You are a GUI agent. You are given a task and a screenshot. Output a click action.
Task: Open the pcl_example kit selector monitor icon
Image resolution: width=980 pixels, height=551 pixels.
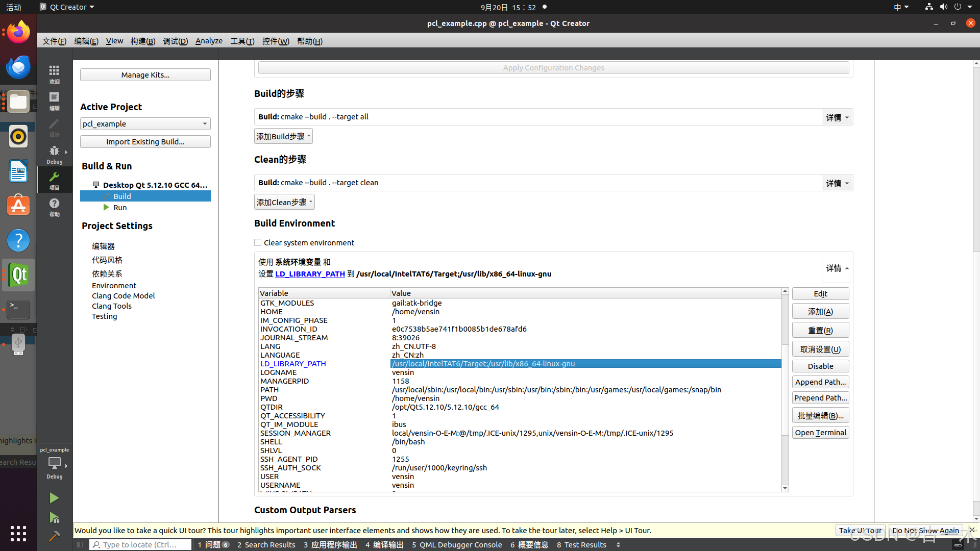[x=54, y=463]
